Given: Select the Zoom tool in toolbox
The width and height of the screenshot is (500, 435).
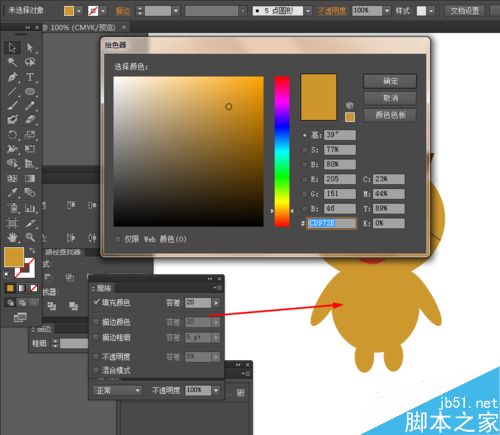Looking at the screenshot, I should pos(30,237).
